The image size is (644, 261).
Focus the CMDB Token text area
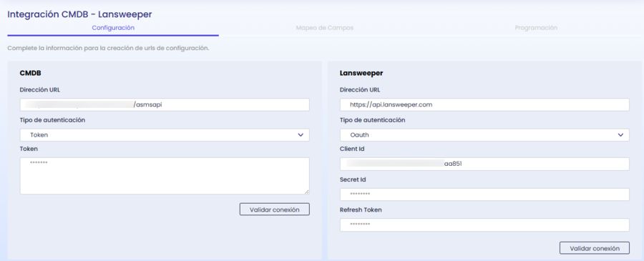click(x=165, y=176)
